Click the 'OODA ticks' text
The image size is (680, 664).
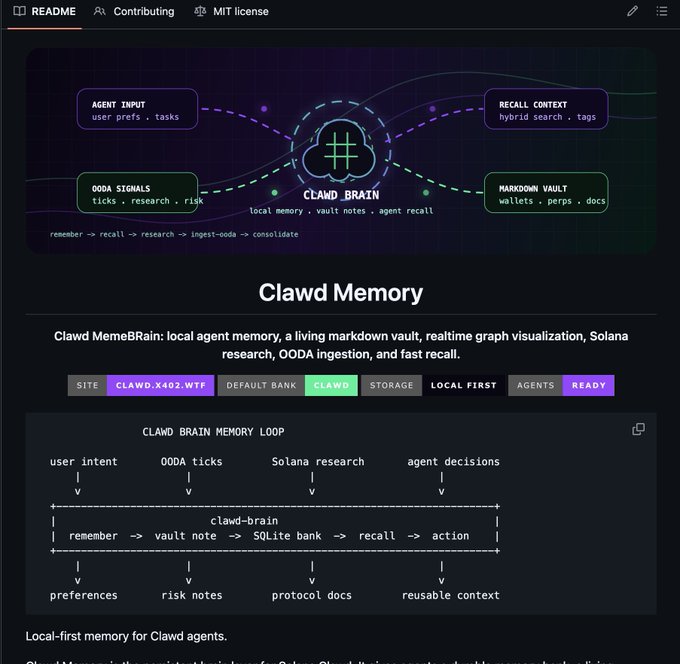click(x=191, y=462)
